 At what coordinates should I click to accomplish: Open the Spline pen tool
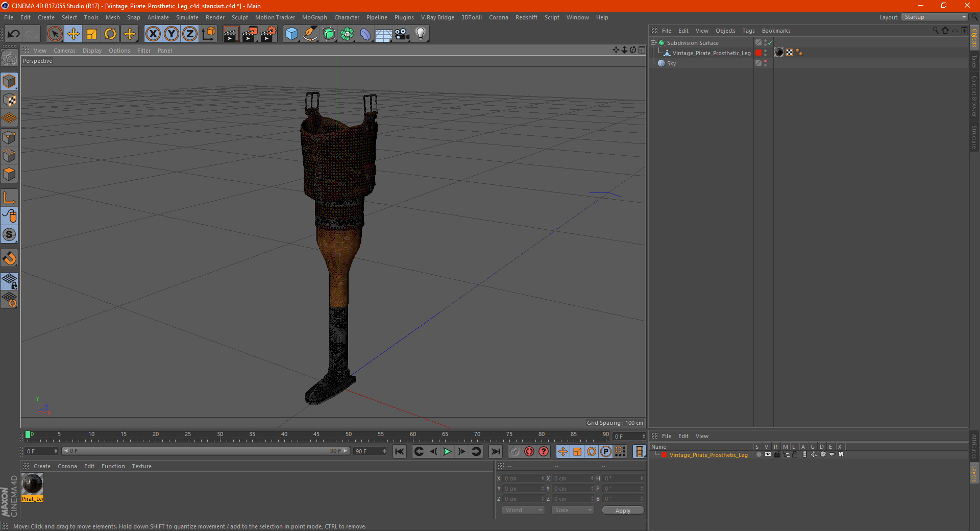pyautogui.click(x=310, y=34)
